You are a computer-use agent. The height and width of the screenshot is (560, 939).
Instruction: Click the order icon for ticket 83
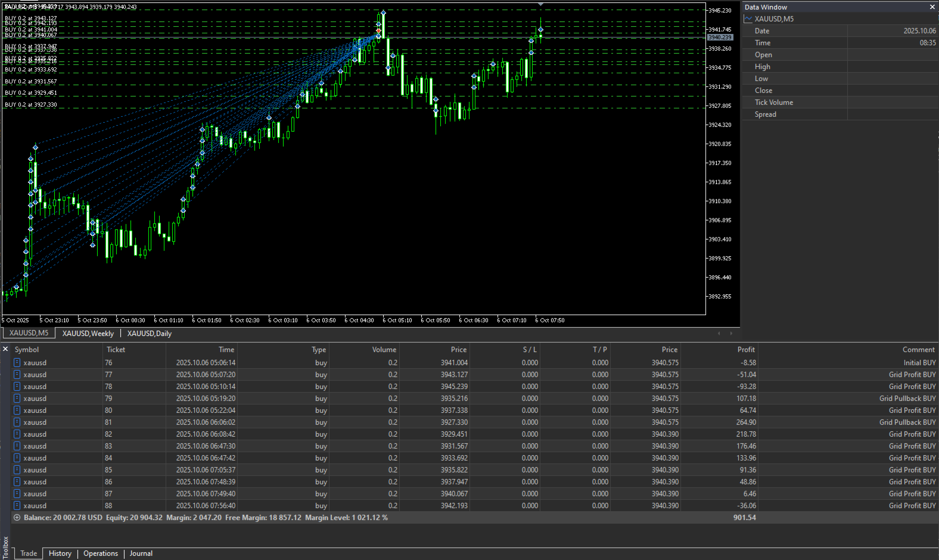pyautogui.click(x=17, y=446)
